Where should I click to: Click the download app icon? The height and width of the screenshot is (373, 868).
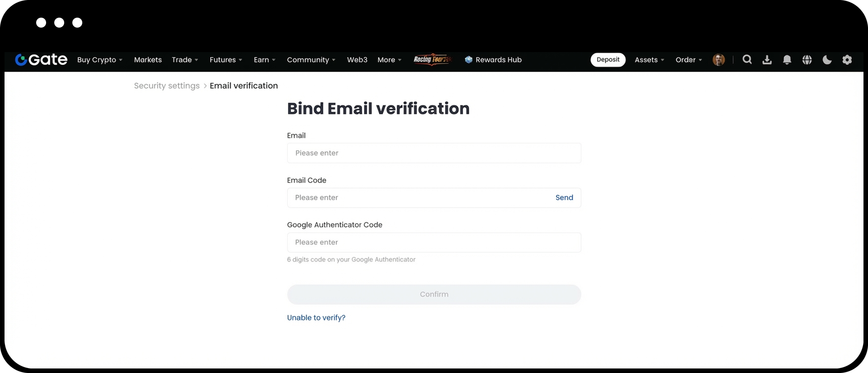(767, 60)
